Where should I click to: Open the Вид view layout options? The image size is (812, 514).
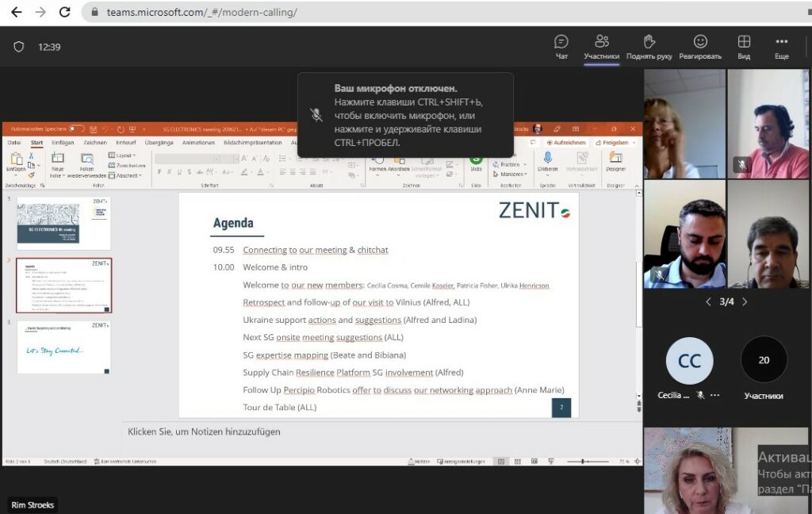(744, 46)
